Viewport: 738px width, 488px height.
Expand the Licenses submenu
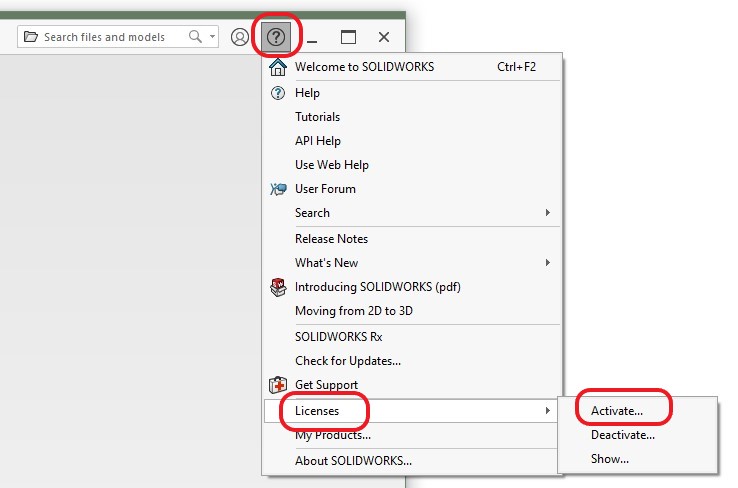click(411, 411)
